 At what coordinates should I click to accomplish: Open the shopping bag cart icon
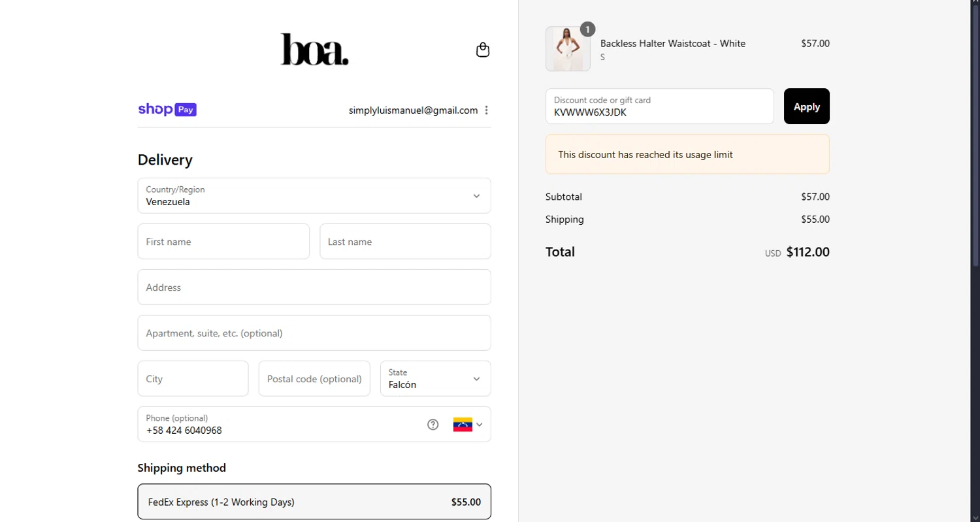tap(483, 50)
